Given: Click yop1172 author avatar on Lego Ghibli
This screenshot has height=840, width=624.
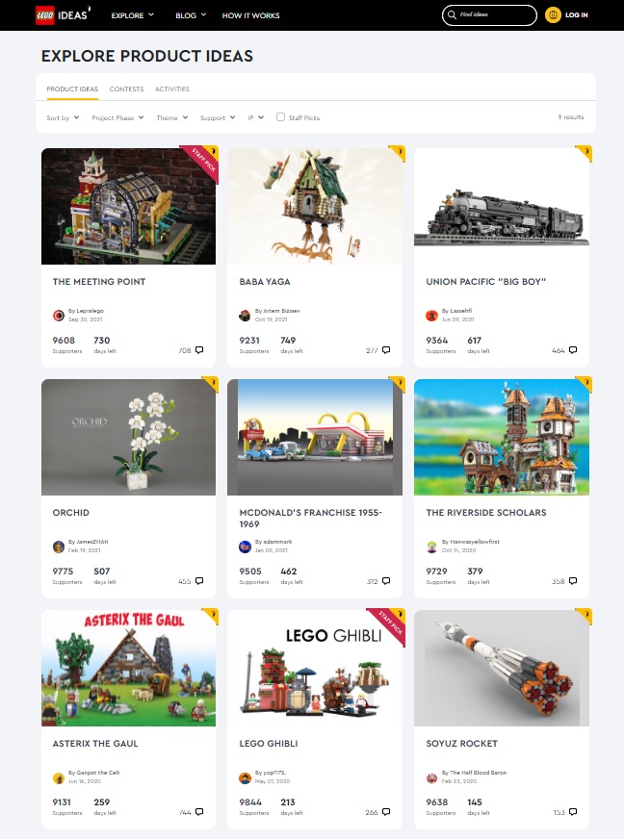Looking at the screenshot, I should [x=245, y=777].
